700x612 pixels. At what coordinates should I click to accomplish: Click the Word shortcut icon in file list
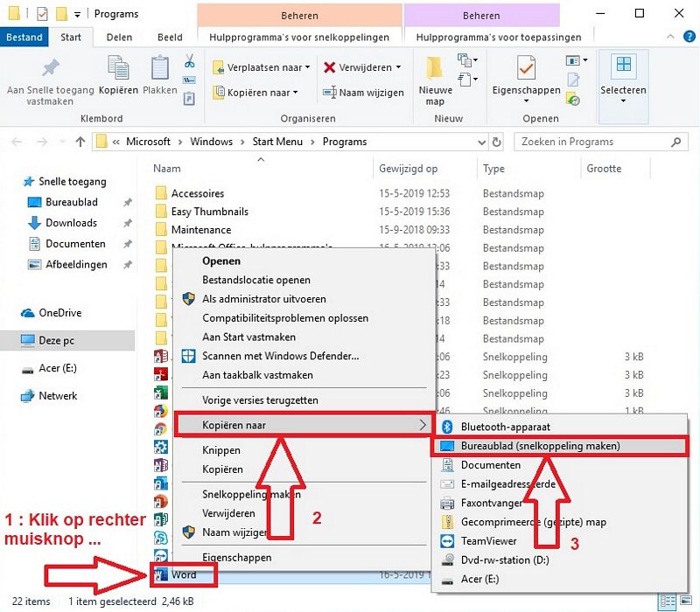pyautogui.click(x=160, y=574)
